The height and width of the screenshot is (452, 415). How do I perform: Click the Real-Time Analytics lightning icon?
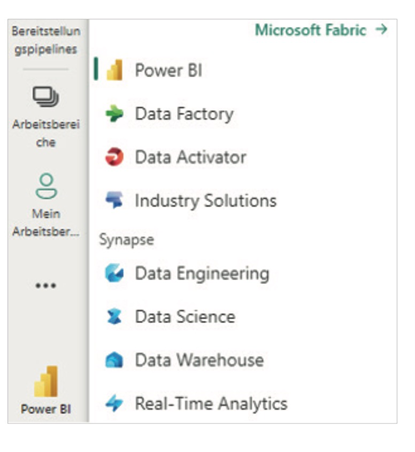114,403
